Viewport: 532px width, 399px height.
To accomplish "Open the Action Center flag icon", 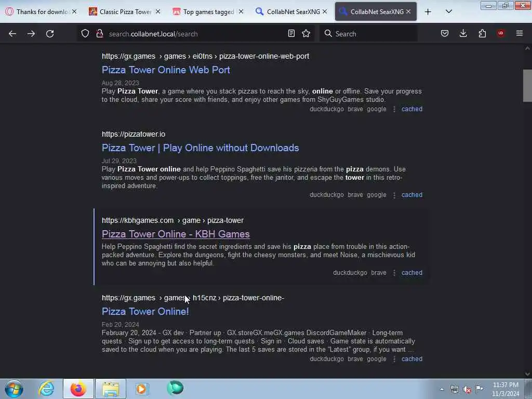I will point(480,389).
